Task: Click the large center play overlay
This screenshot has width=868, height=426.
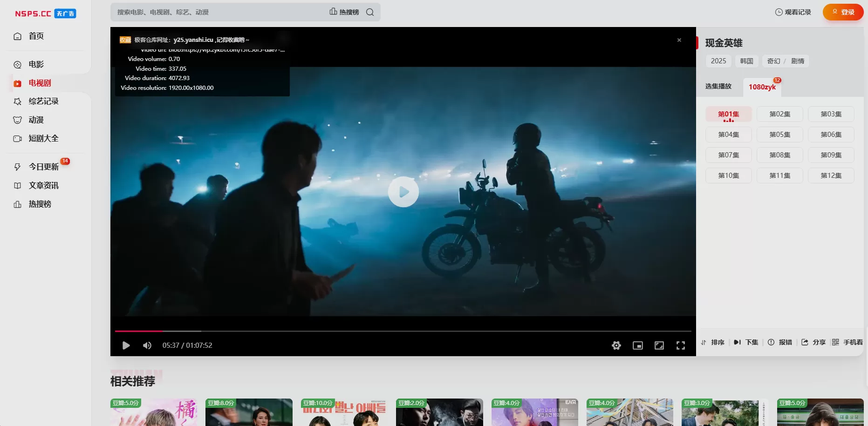Action: click(403, 192)
